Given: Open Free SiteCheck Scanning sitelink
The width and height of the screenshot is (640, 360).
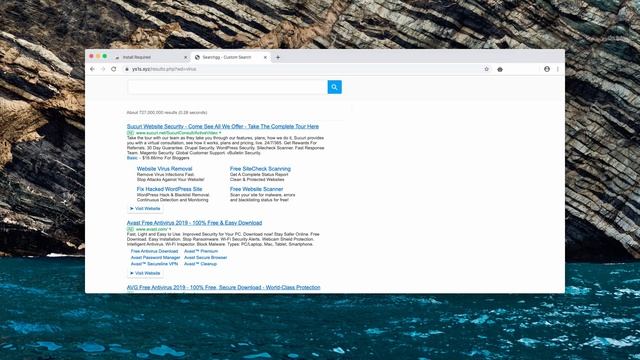Looking at the screenshot, I should click(x=260, y=169).
